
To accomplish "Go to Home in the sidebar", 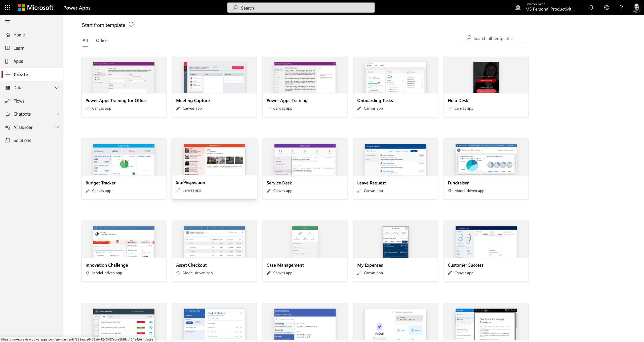I will click(x=19, y=35).
